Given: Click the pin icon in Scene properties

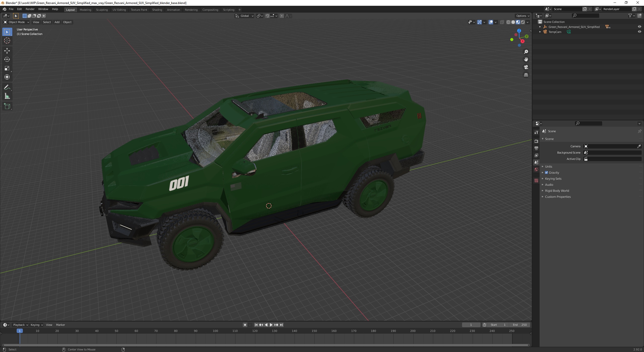Looking at the screenshot, I should 639,131.
